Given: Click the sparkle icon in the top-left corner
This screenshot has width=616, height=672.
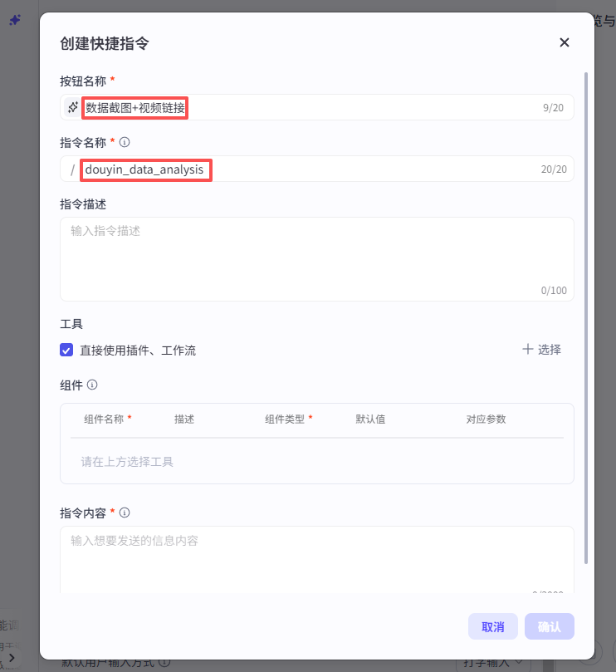Looking at the screenshot, I should [15, 20].
